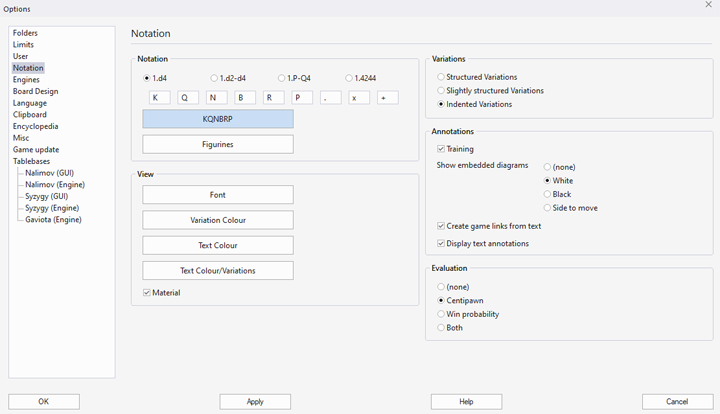Open the Variation Colour picker
The width and height of the screenshot is (720, 414).
[218, 220]
